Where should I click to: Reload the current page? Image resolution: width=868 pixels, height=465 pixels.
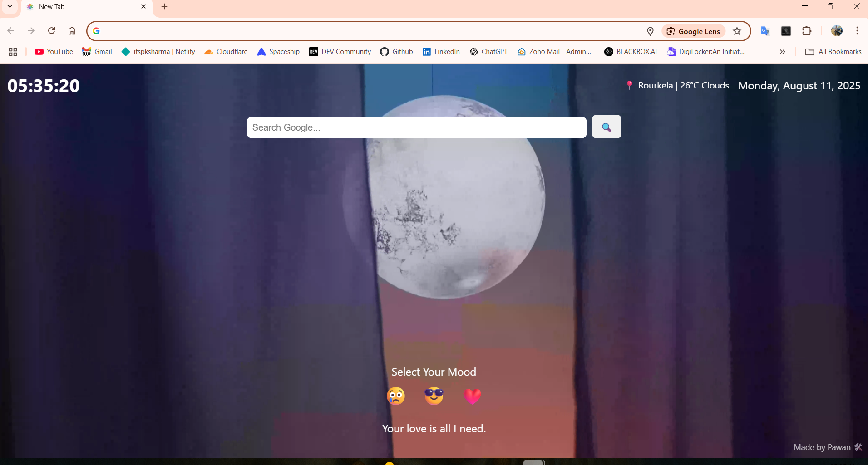51,30
